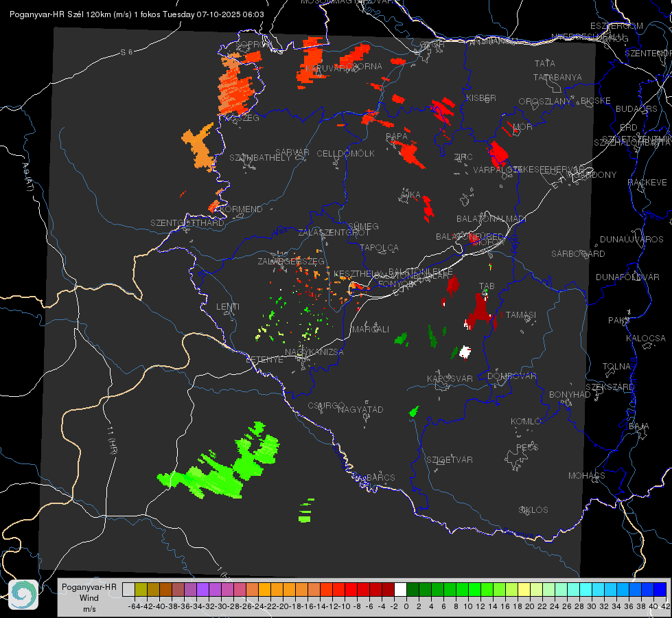Screen dimensions: 672x618
Task: Click the KALOCSA label
Action: click(x=645, y=339)
